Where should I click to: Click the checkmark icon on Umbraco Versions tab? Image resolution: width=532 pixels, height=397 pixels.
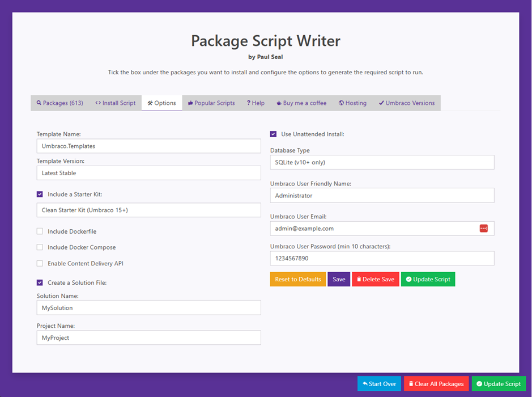point(381,103)
